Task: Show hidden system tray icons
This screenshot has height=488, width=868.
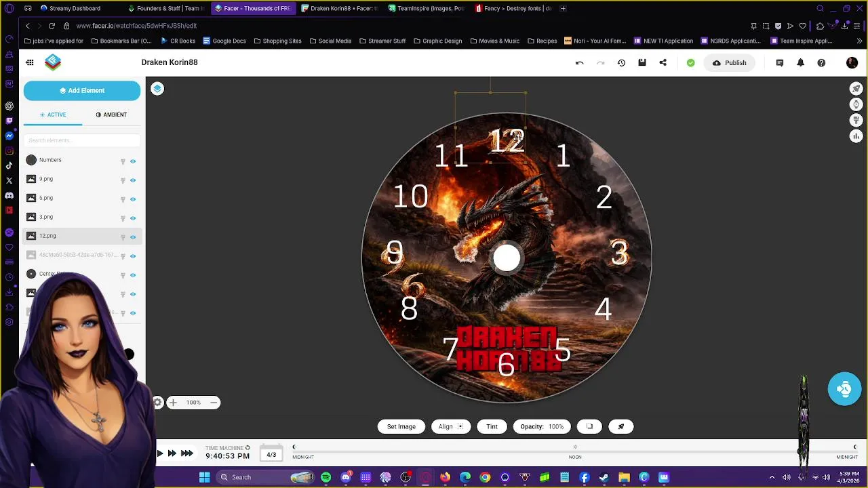Action: [772, 477]
